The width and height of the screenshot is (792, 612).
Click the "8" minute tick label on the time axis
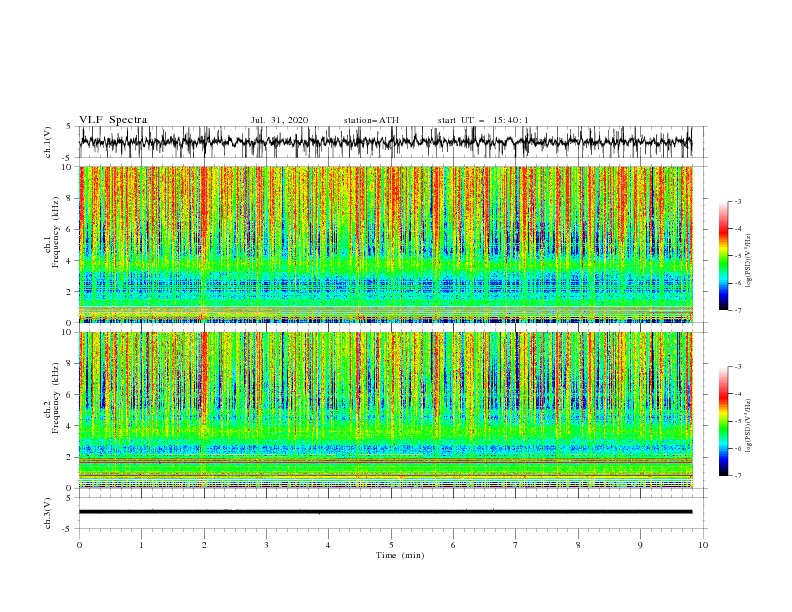click(x=578, y=545)
